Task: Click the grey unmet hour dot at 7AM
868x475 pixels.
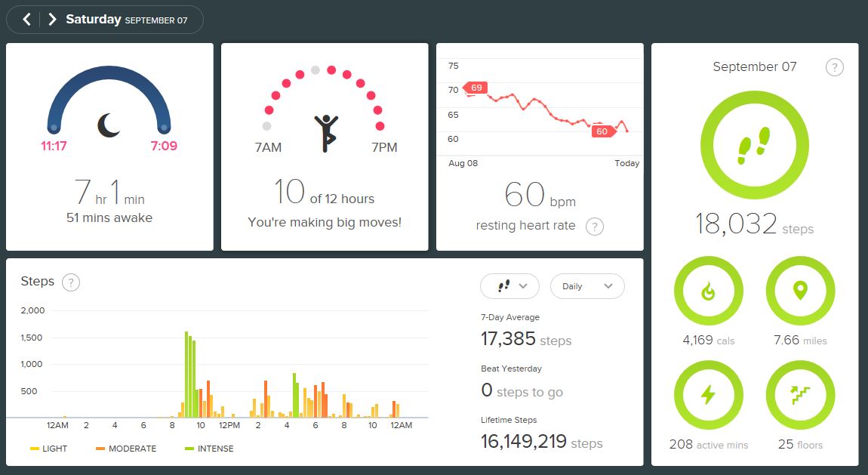Action: click(267, 126)
